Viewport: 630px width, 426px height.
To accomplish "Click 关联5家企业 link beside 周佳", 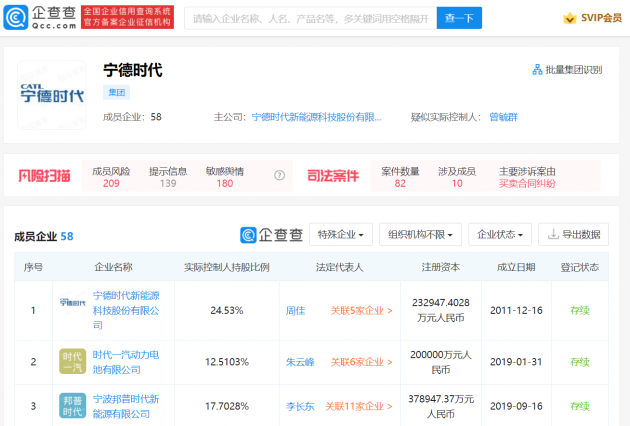I will pos(361,310).
